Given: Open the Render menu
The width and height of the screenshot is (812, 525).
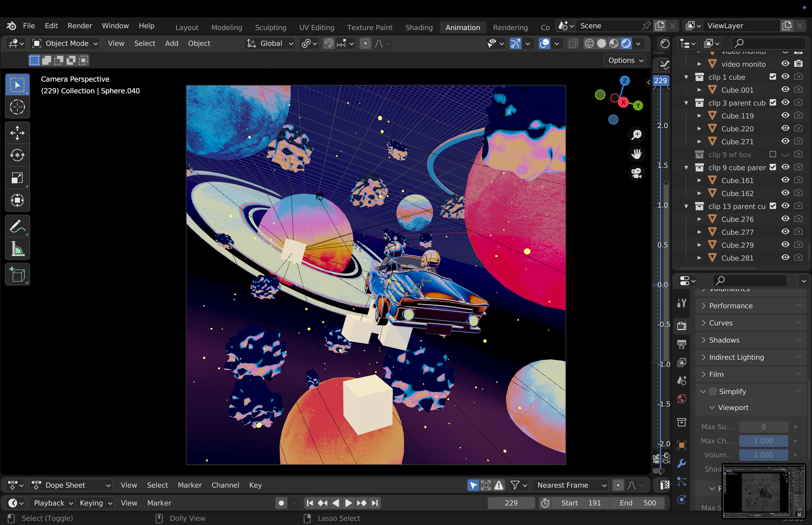Looking at the screenshot, I should [80, 26].
